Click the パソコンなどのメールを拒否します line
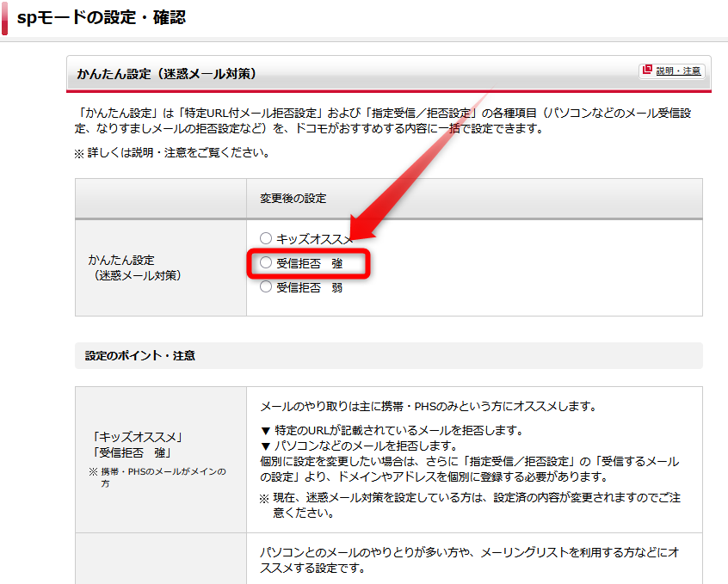This screenshot has height=584, width=728. pos(359,446)
